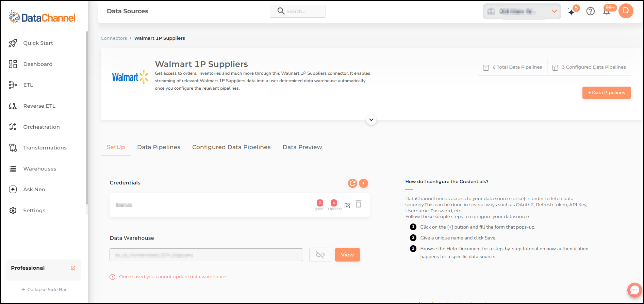
Task: Open the Orchestration icon
Action: [x=13, y=127]
